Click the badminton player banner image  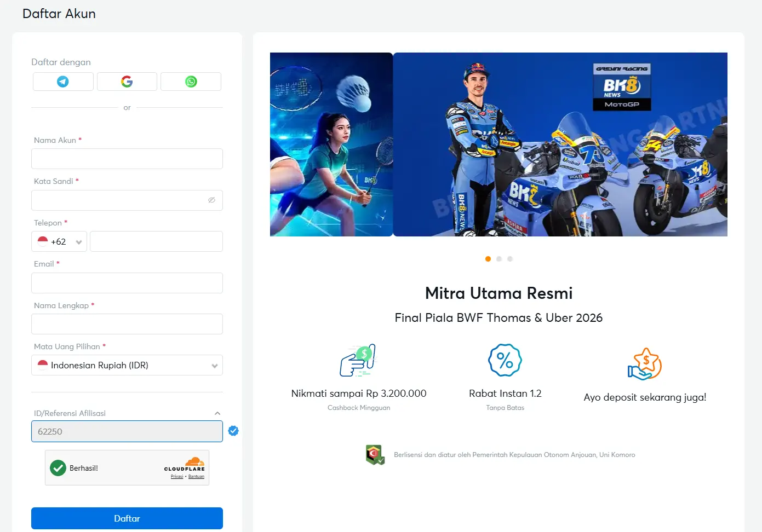click(x=331, y=144)
